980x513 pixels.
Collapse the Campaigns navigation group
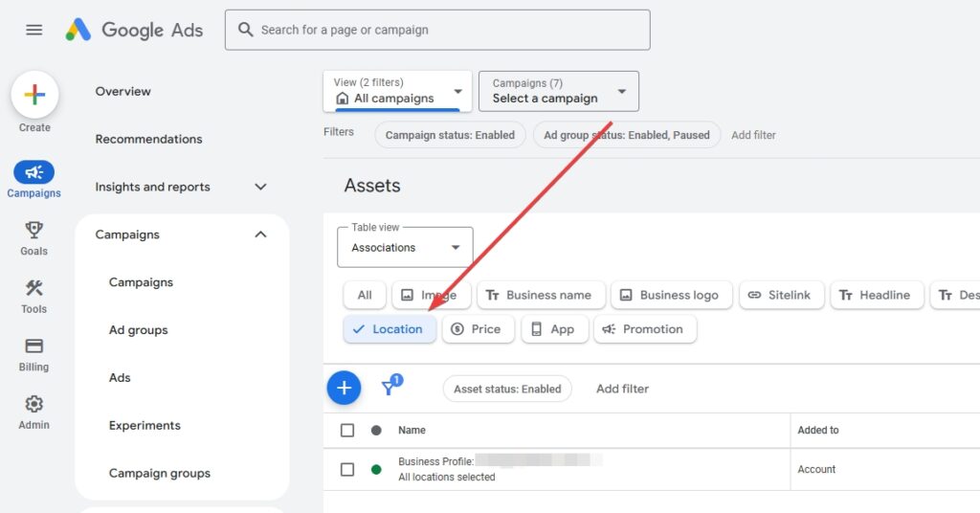(x=260, y=234)
